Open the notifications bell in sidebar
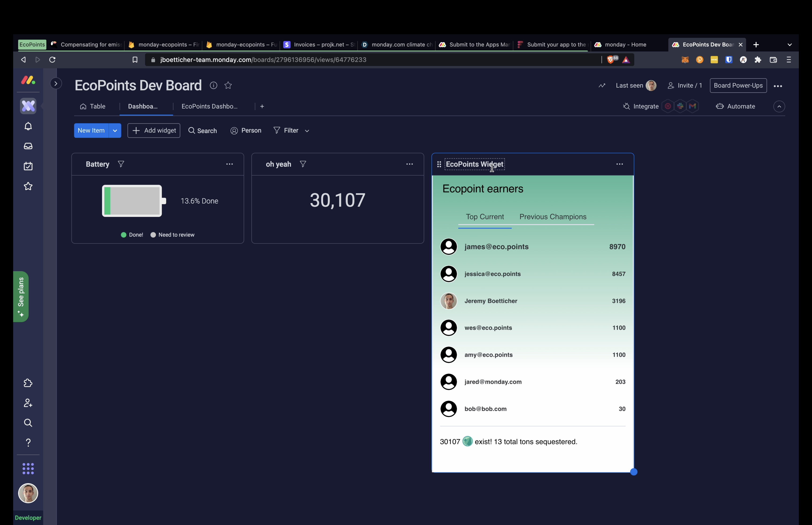 [28, 126]
